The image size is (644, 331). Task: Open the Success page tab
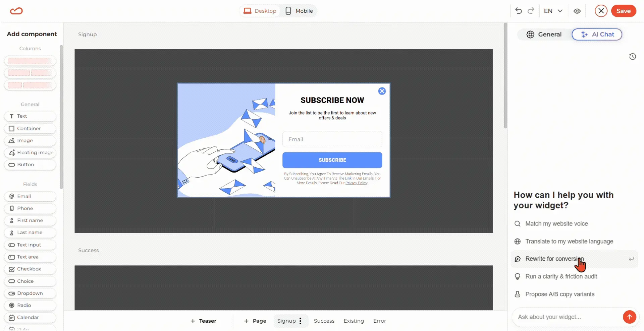pos(324,321)
